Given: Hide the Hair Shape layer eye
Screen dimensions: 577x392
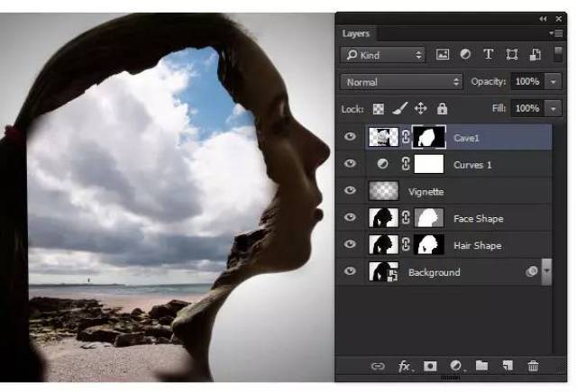Looking at the screenshot, I should point(350,244).
